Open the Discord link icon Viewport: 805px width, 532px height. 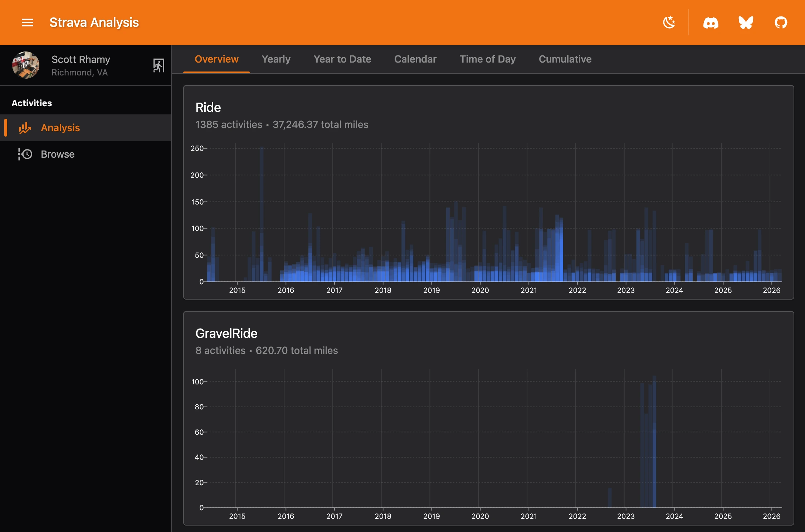(x=711, y=23)
